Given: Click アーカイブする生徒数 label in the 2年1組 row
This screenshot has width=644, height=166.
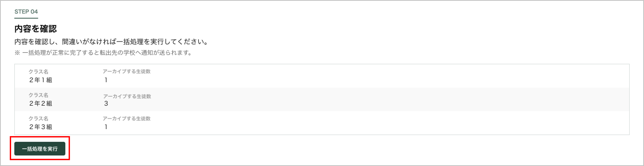Looking at the screenshot, I should pos(126,71).
